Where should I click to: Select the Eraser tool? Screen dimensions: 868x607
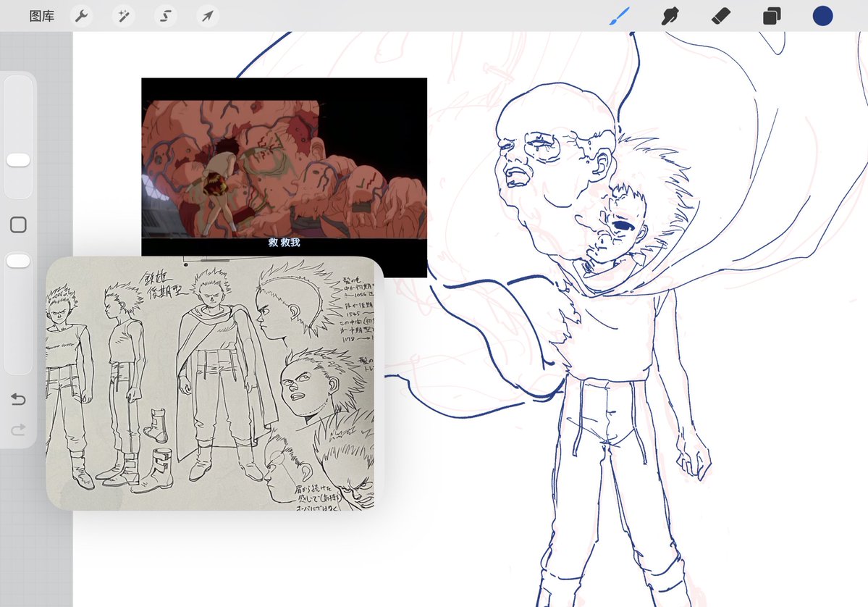click(721, 16)
